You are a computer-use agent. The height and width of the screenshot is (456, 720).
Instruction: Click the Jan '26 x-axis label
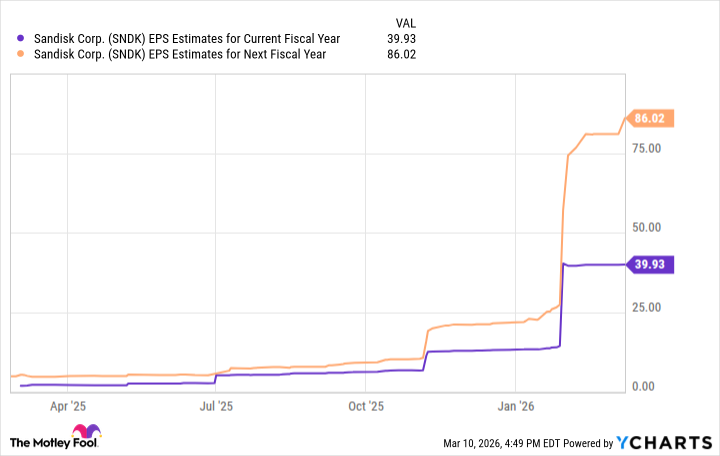tap(515, 406)
